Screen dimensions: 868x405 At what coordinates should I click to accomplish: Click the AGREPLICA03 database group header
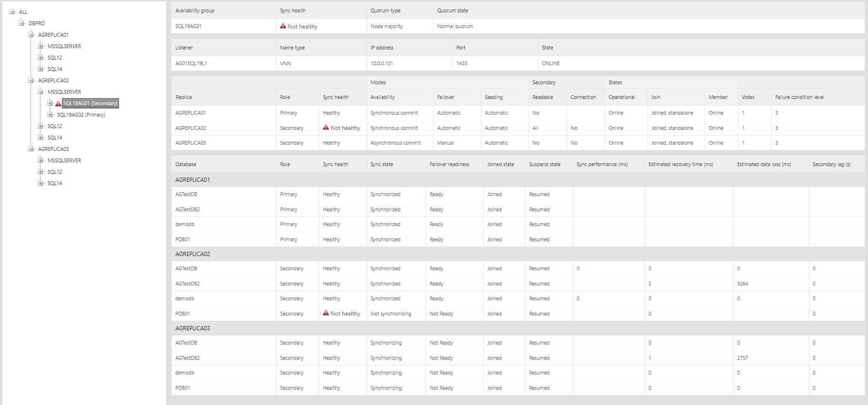pyautogui.click(x=518, y=328)
